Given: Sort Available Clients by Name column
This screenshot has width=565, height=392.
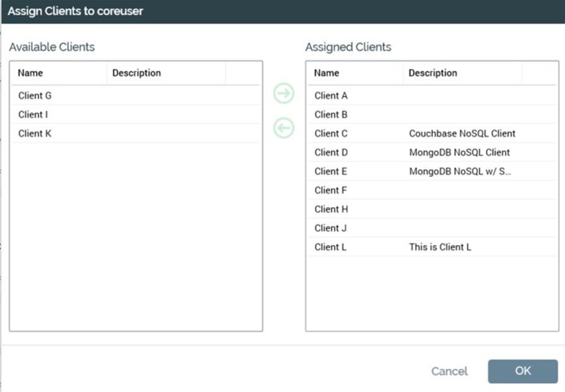Looking at the screenshot, I should [x=30, y=73].
